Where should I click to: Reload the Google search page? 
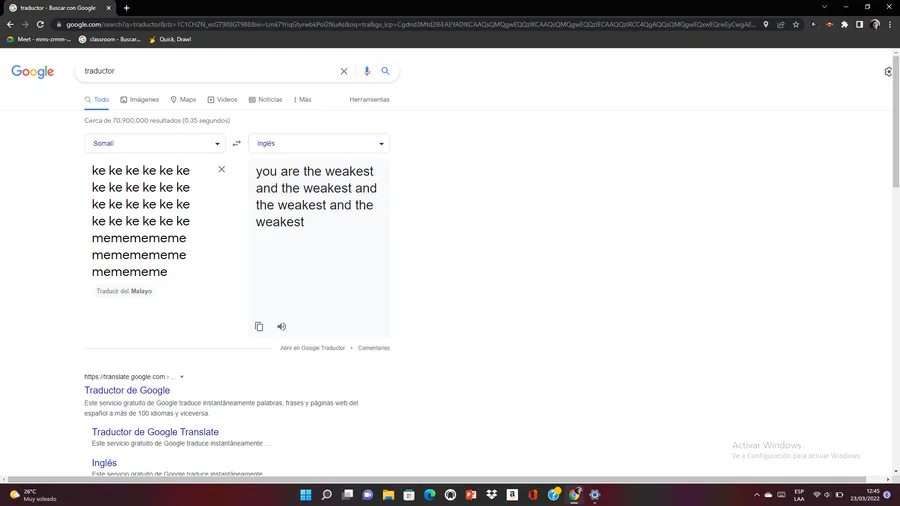pyautogui.click(x=40, y=25)
